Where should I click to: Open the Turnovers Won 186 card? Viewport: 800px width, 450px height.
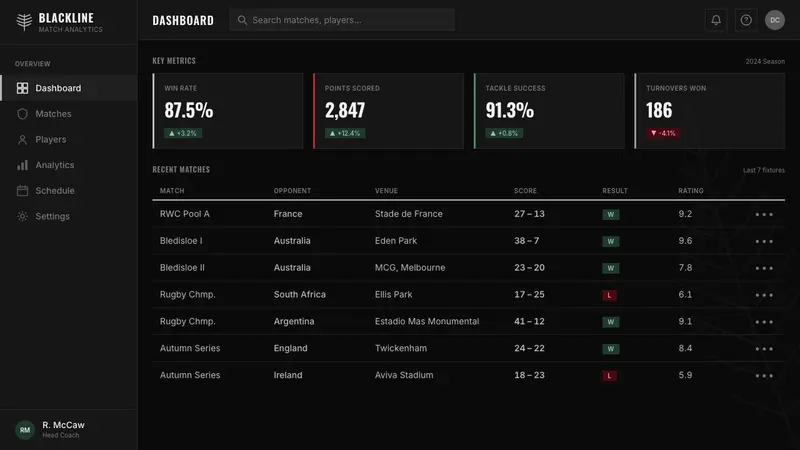(x=710, y=111)
